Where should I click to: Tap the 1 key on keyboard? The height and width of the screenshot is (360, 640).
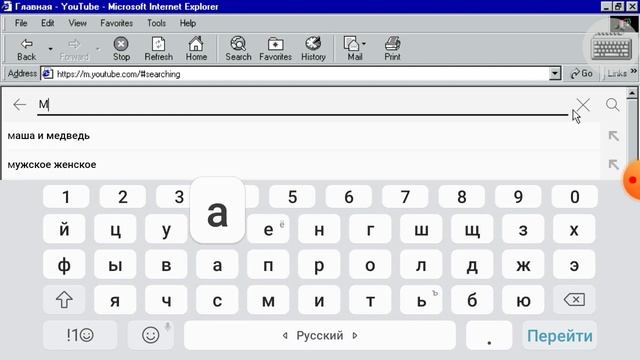(x=66, y=197)
